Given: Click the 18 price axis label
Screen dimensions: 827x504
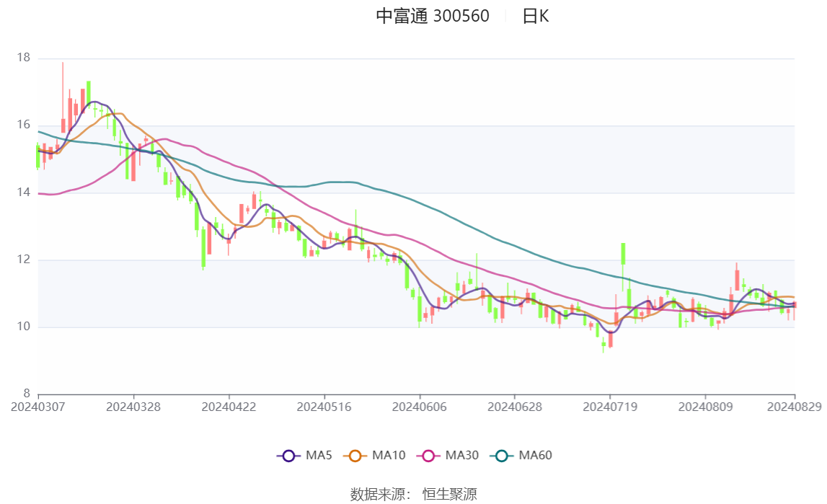Looking at the screenshot, I should pyautogui.click(x=24, y=58).
